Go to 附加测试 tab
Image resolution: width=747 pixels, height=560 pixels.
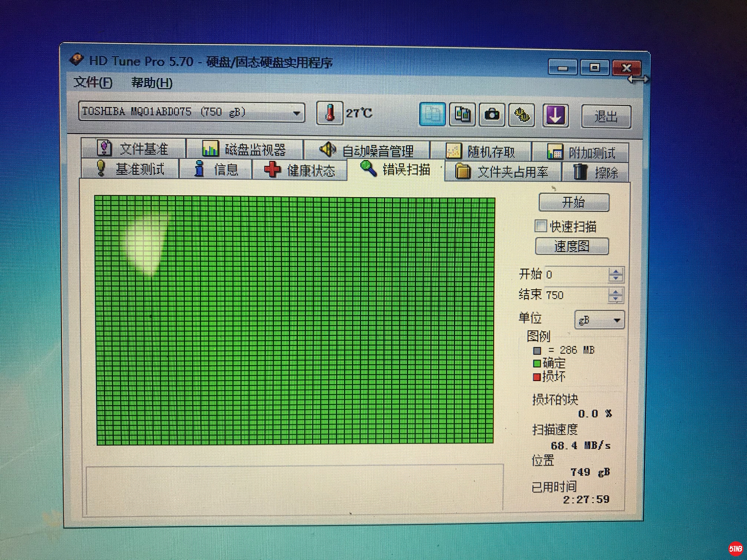[x=581, y=152]
